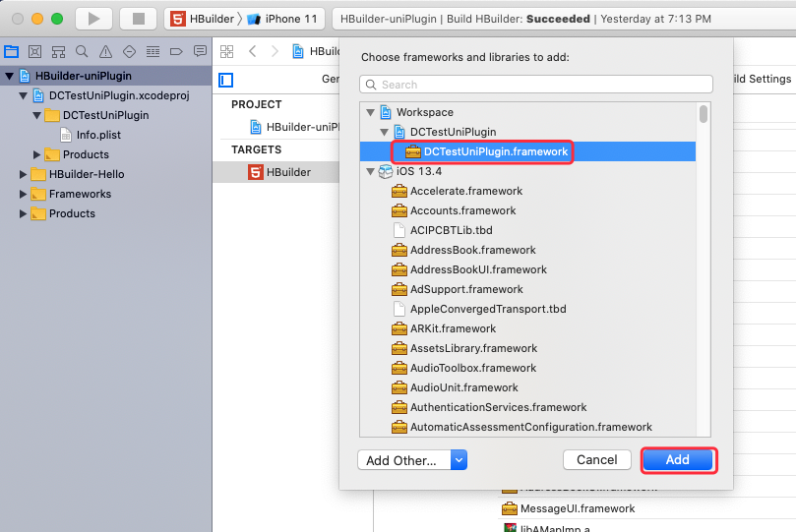Toggle the project and targets list sidebar icon
This screenshot has height=532, width=796.
pyautogui.click(x=226, y=80)
